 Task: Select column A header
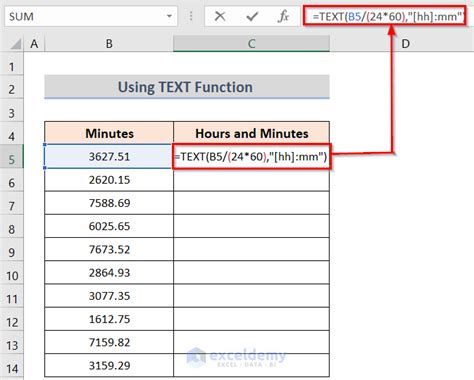point(34,44)
